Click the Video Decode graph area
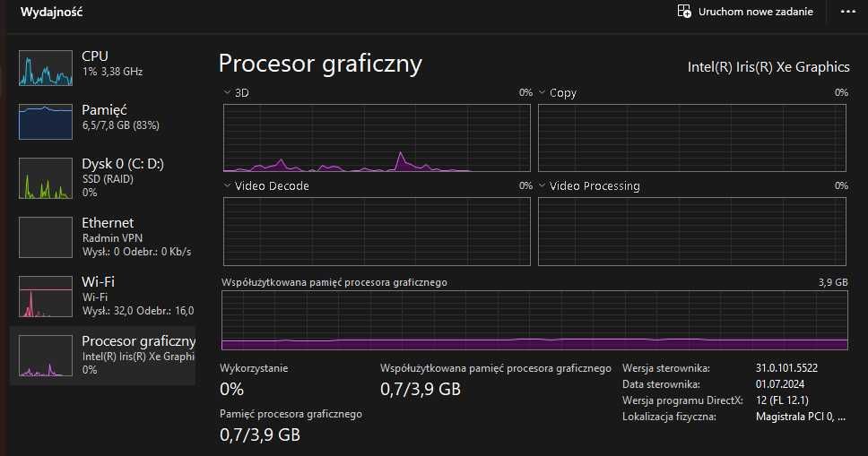Viewport: 868px width, 456px height. [377, 231]
